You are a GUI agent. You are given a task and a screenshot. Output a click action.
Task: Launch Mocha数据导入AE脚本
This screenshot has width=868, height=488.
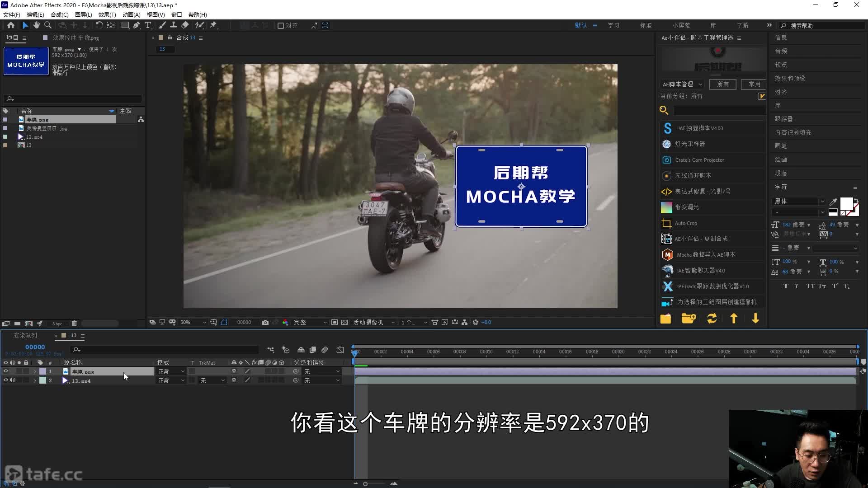tap(706, 255)
